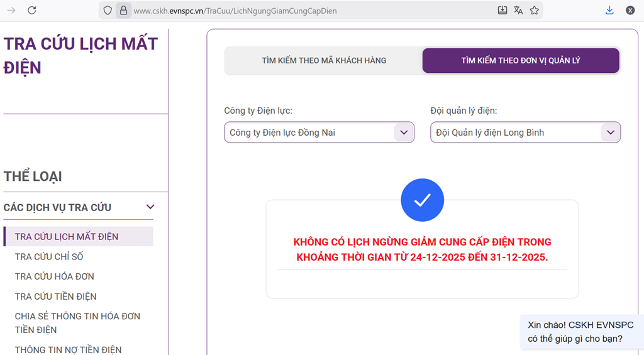Click the shield tracking protection icon
644x355 pixels.
(108, 10)
